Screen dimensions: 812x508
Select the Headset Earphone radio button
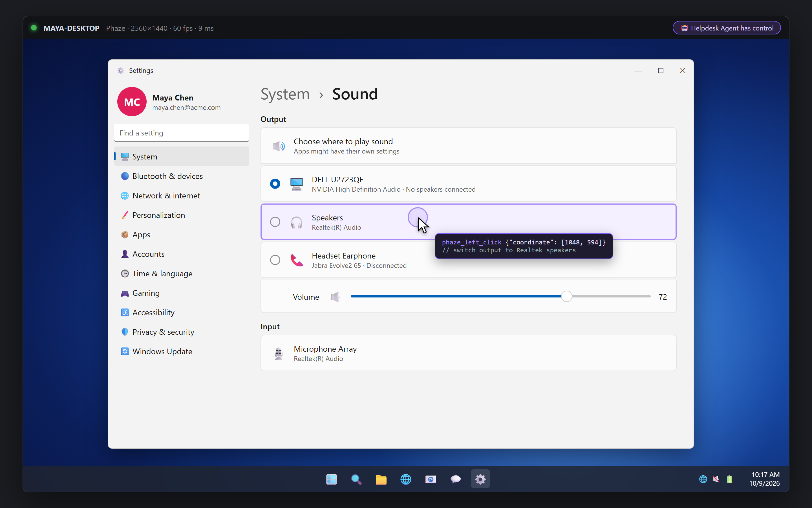[275, 260]
